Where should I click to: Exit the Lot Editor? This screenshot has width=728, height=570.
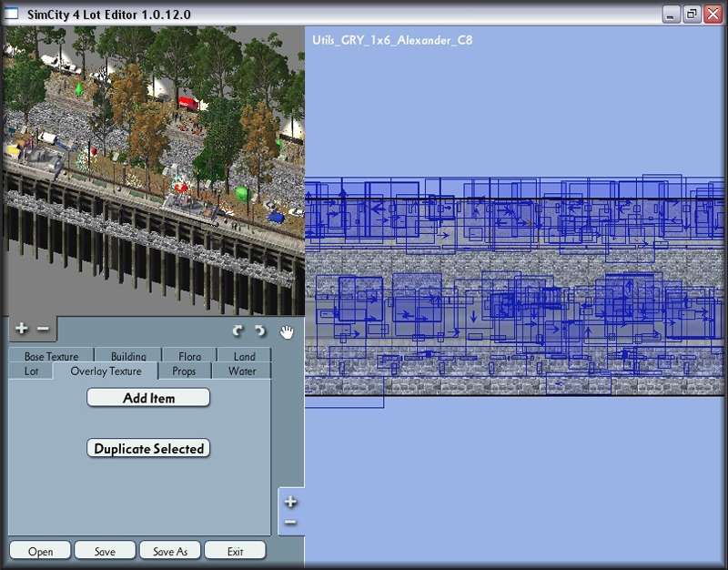pos(235,551)
